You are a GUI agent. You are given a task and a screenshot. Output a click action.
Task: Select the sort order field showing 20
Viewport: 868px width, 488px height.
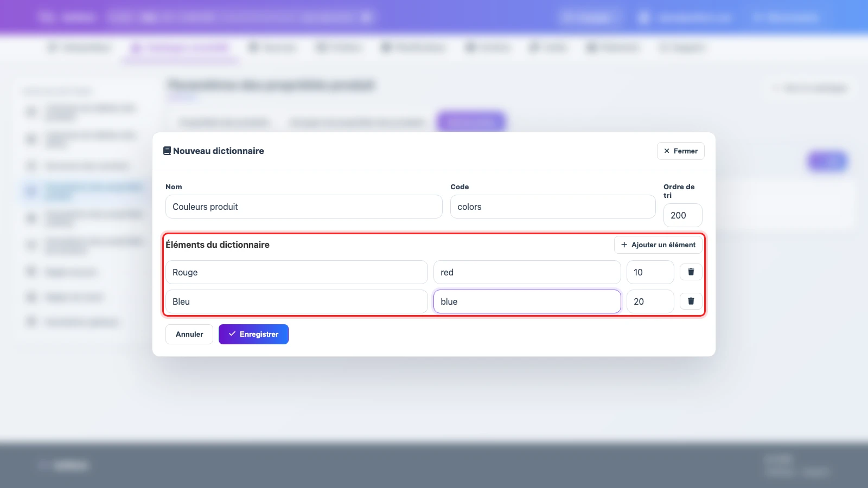coord(650,301)
